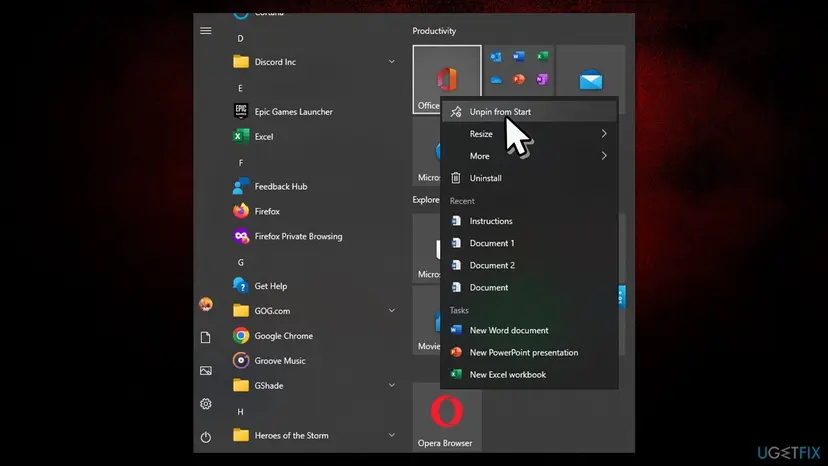Viewport: 828px width, 466px height.
Task: Open Pictures from the Start sidebar
Action: (206, 371)
